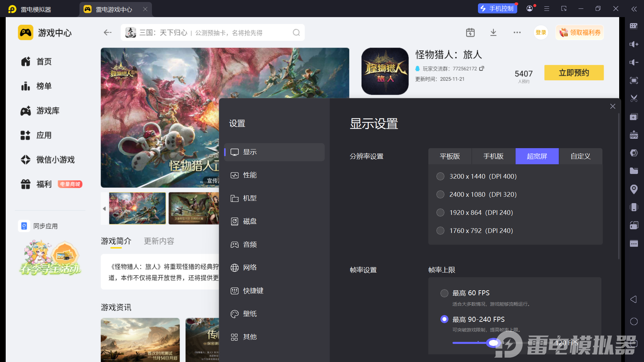
Task: Click the 立即预约 button
Action: [x=574, y=73]
